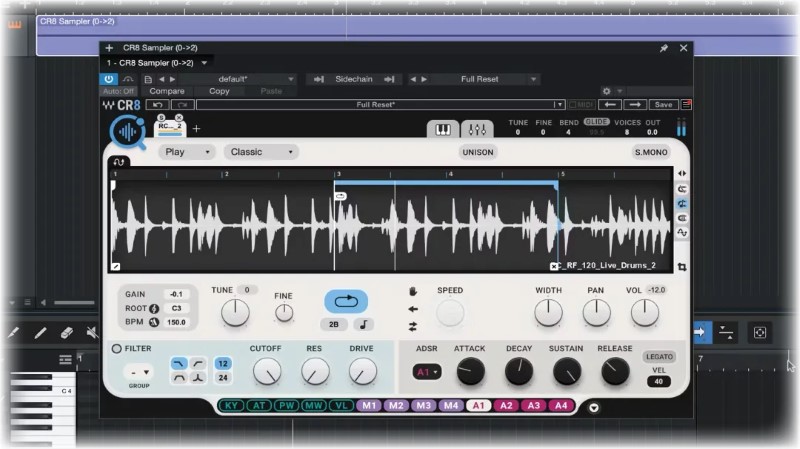The height and width of the screenshot is (449, 800).
Task: Open the filter GROUP dropdown
Action: point(139,372)
